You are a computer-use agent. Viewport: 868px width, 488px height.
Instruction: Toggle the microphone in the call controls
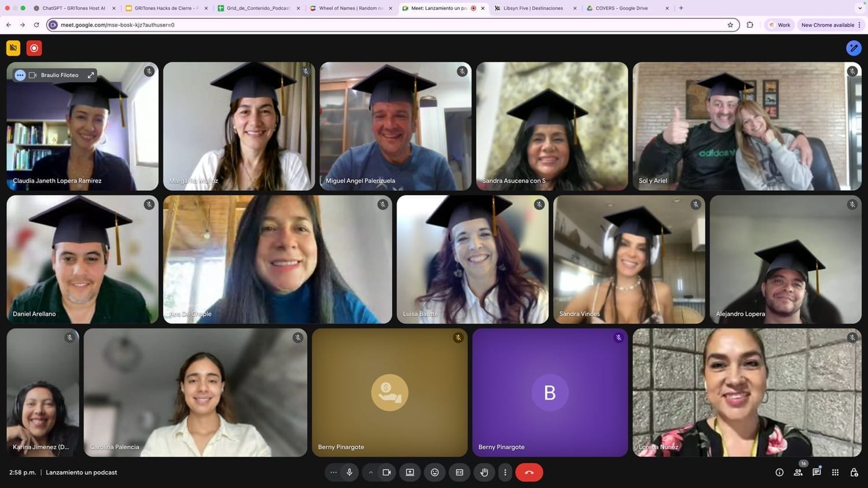tap(350, 472)
